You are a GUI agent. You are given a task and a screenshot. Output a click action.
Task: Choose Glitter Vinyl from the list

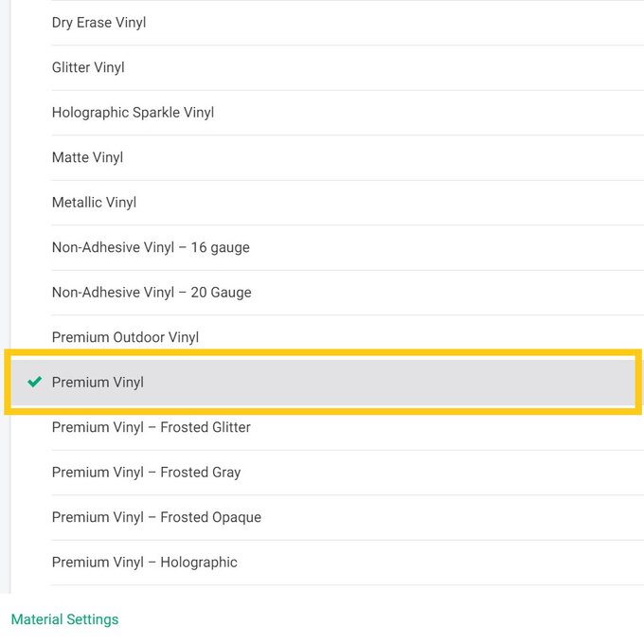point(88,67)
